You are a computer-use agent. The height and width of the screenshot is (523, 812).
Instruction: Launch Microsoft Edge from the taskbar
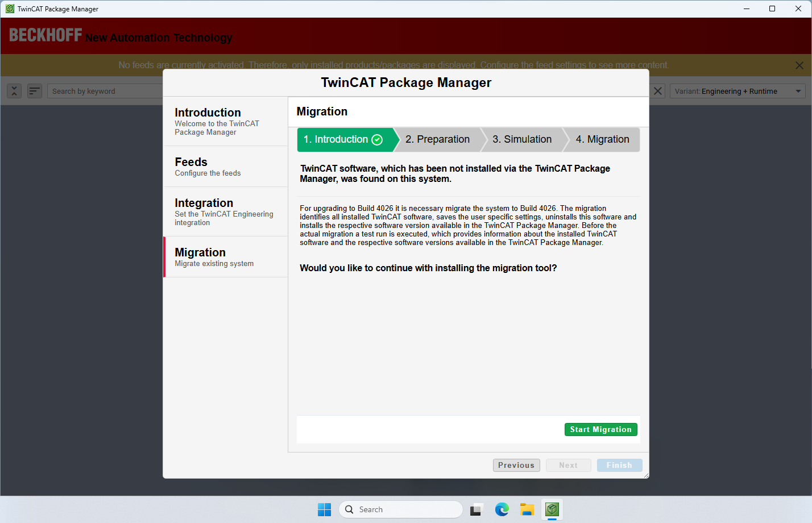pos(502,509)
